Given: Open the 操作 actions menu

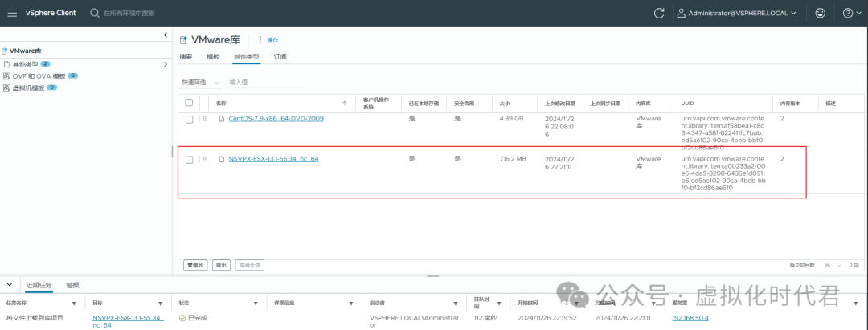Looking at the screenshot, I should pos(268,40).
